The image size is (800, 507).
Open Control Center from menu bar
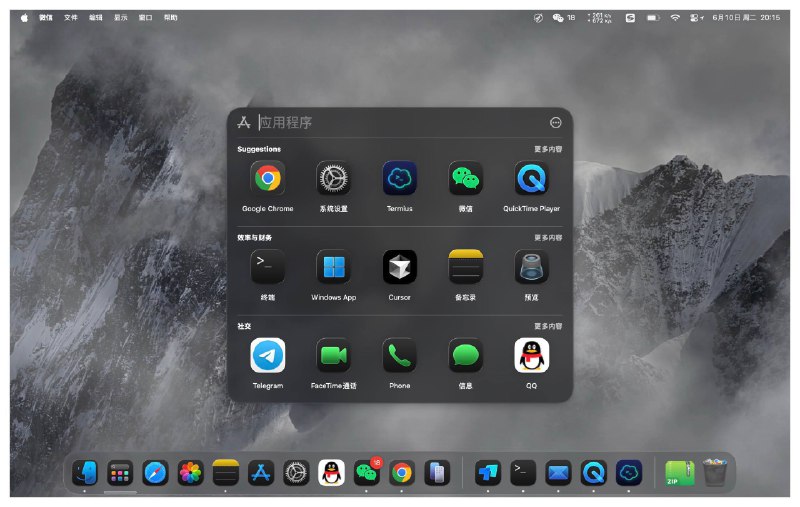click(696, 17)
